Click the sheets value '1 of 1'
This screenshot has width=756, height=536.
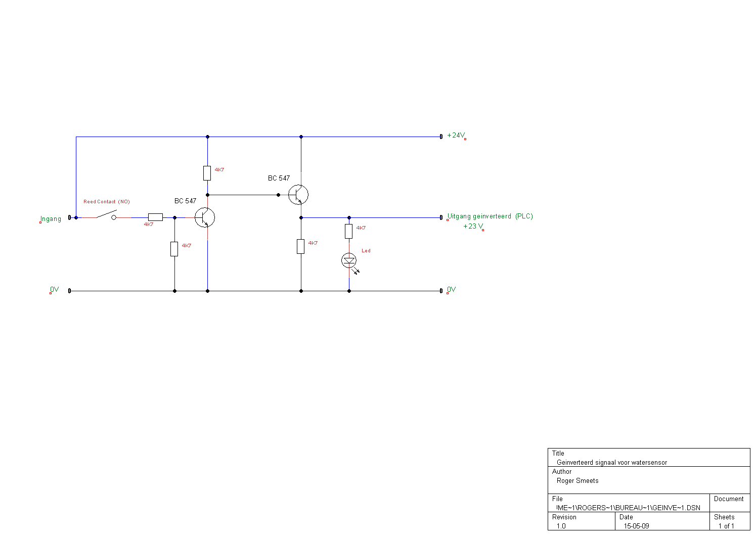coord(726,526)
